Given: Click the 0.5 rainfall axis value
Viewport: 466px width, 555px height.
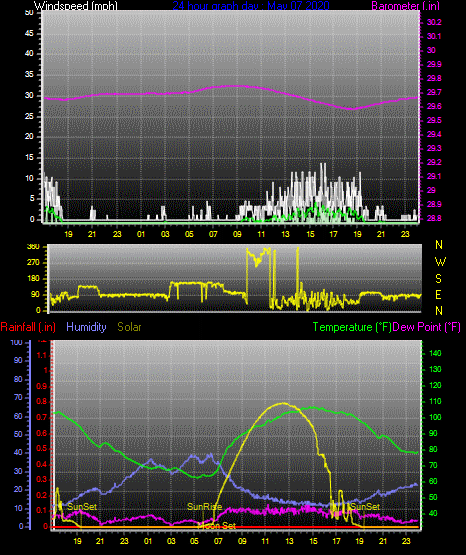Looking at the screenshot, I should click(x=42, y=448).
